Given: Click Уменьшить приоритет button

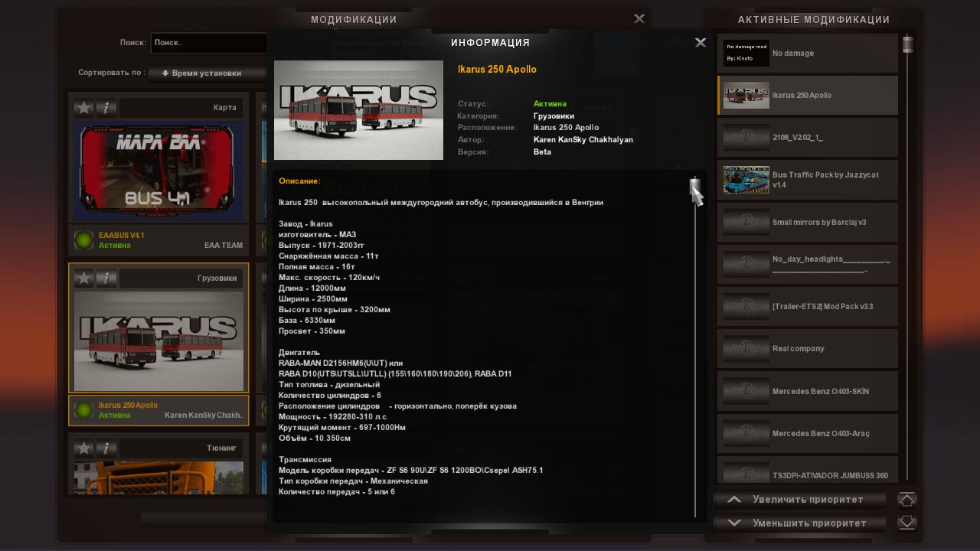Looking at the screenshot, I should [x=799, y=523].
